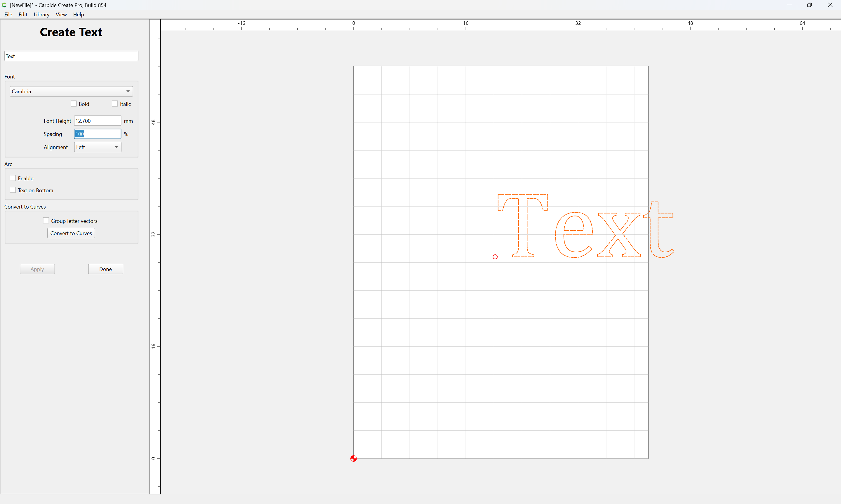Click the red text anchor circle
The height and width of the screenshot is (504, 841).
point(495,257)
